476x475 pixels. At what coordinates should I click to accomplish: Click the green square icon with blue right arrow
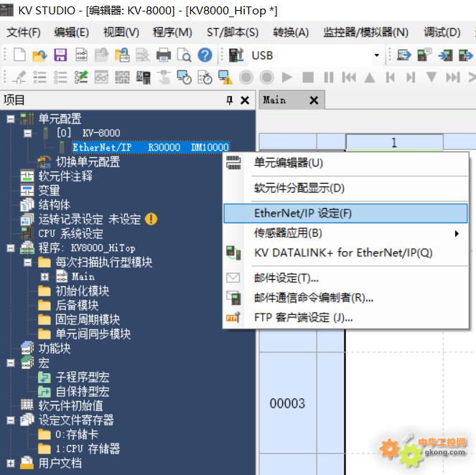(x=466, y=55)
